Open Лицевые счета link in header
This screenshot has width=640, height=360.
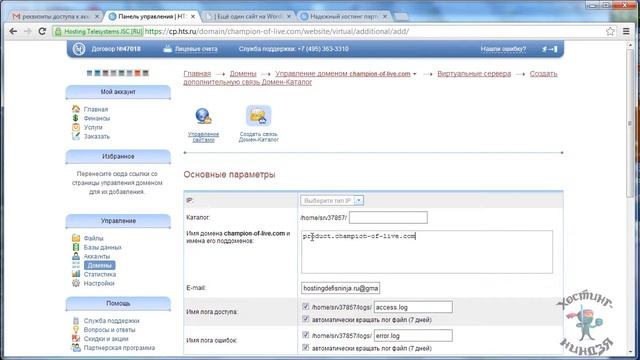[x=196, y=49]
